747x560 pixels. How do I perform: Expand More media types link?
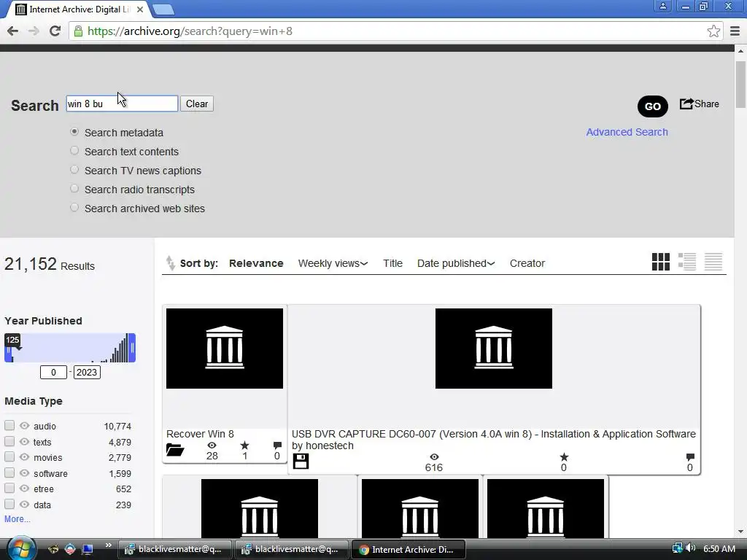tap(18, 519)
